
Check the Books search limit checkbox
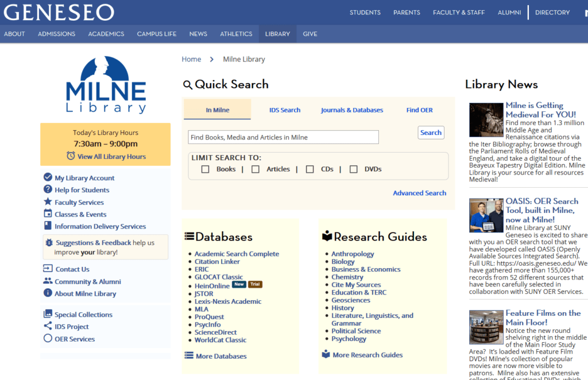(205, 169)
